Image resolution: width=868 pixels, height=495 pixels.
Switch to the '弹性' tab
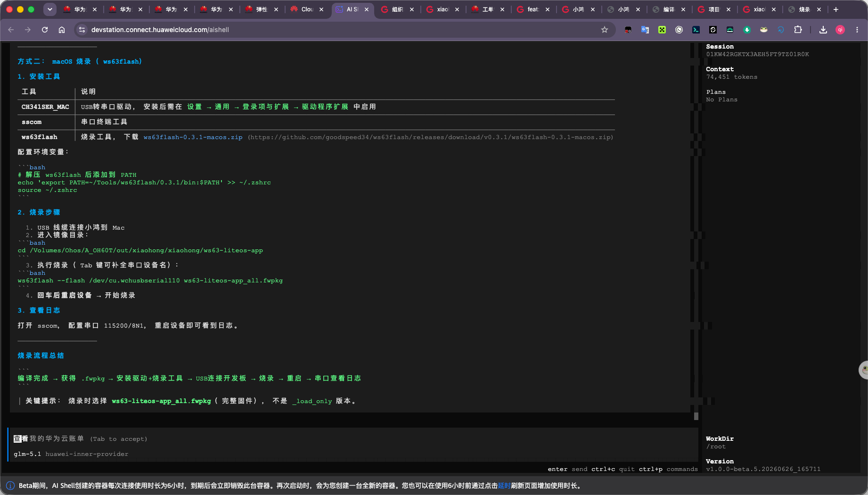[262, 9]
